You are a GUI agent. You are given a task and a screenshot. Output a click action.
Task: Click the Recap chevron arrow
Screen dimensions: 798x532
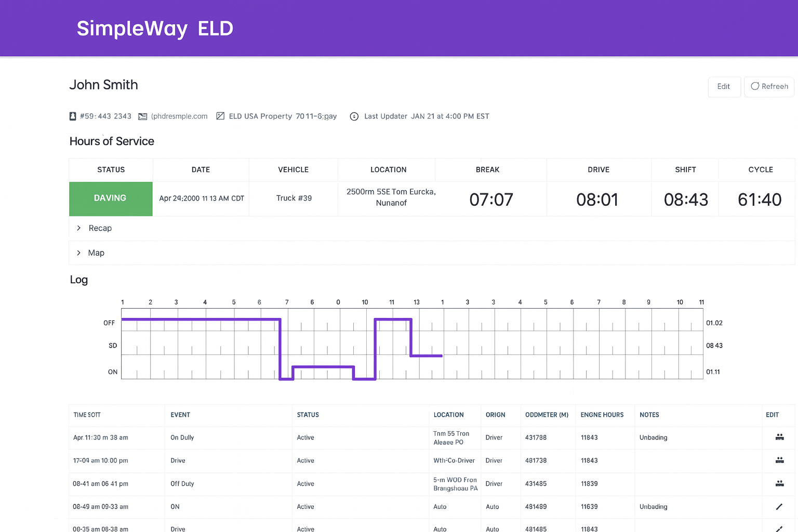tap(78, 228)
